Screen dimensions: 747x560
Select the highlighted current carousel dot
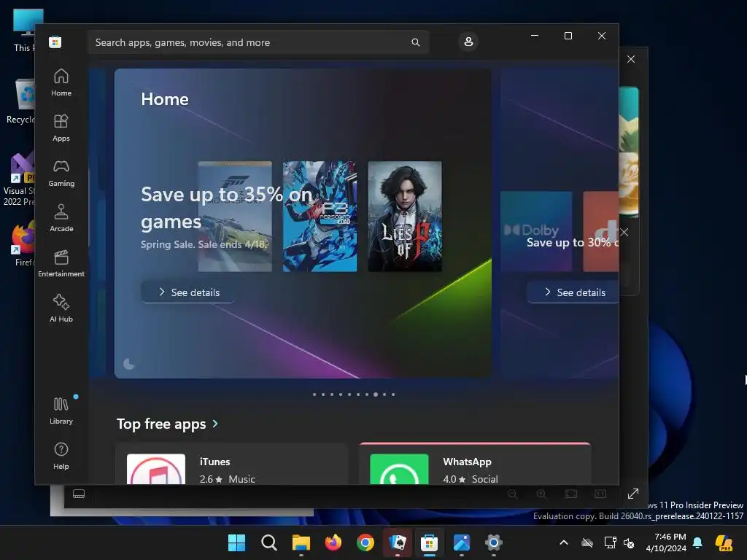click(x=376, y=394)
